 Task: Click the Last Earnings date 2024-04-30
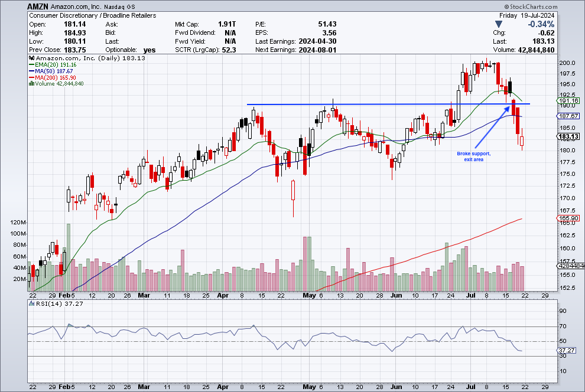[x=317, y=41]
